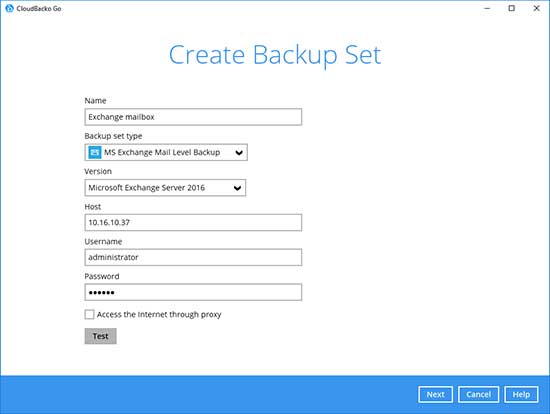550x414 pixels.
Task: Click the Backup set type label
Action: tap(113, 136)
